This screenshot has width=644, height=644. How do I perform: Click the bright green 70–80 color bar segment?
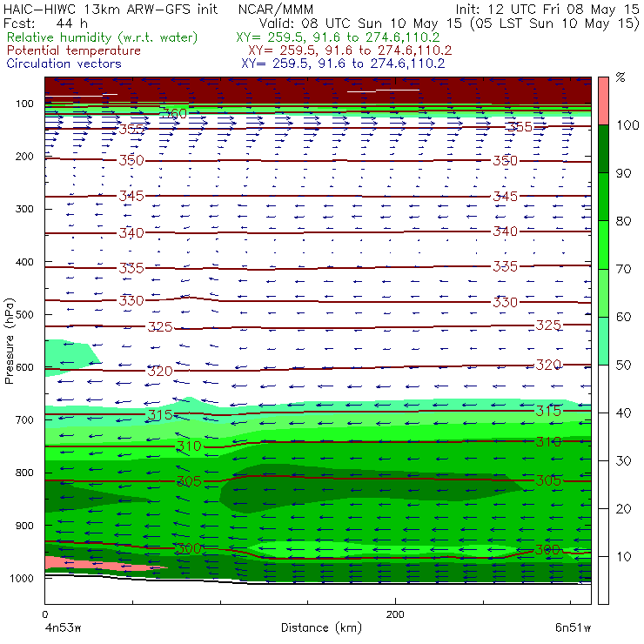pyautogui.click(x=603, y=245)
